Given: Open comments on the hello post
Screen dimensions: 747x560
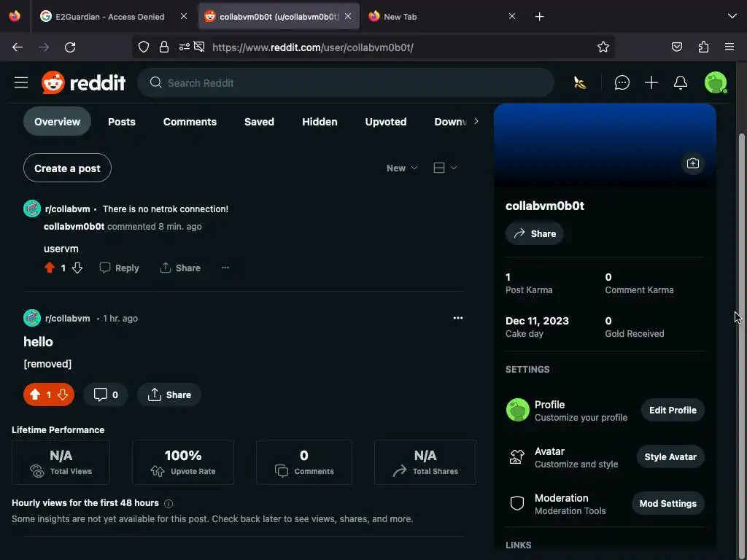Looking at the screenshot, I should 106,394.
